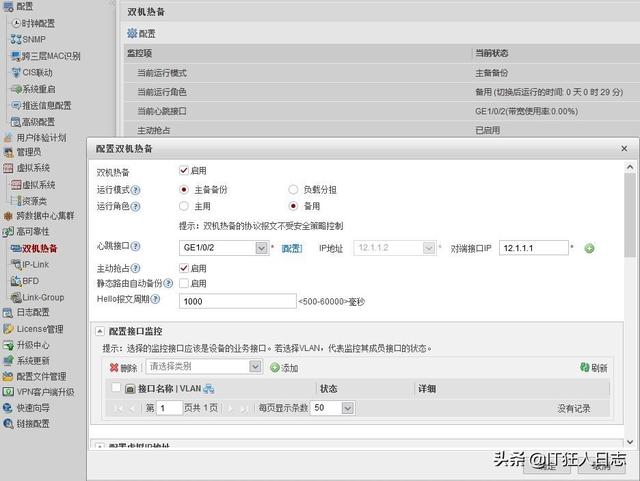Click the 日志配置 icon
This screenshot has width=640, height=481.
point(8,313)
